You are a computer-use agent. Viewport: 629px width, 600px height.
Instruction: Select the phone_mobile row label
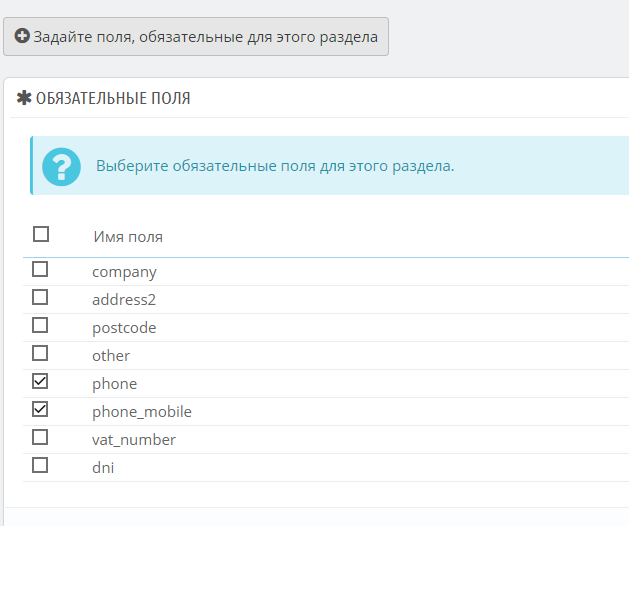pos(142,412)
